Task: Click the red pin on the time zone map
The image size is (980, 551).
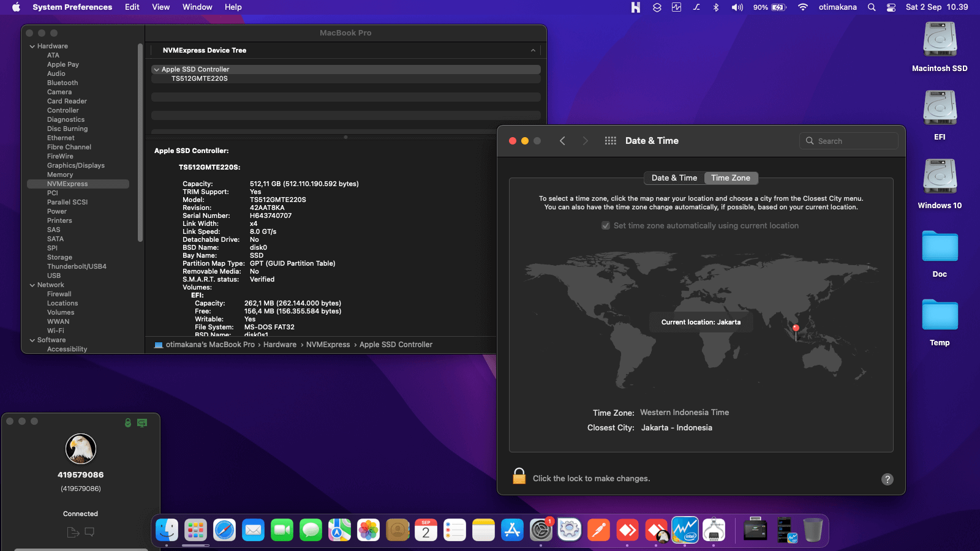Action: point(796,328)
